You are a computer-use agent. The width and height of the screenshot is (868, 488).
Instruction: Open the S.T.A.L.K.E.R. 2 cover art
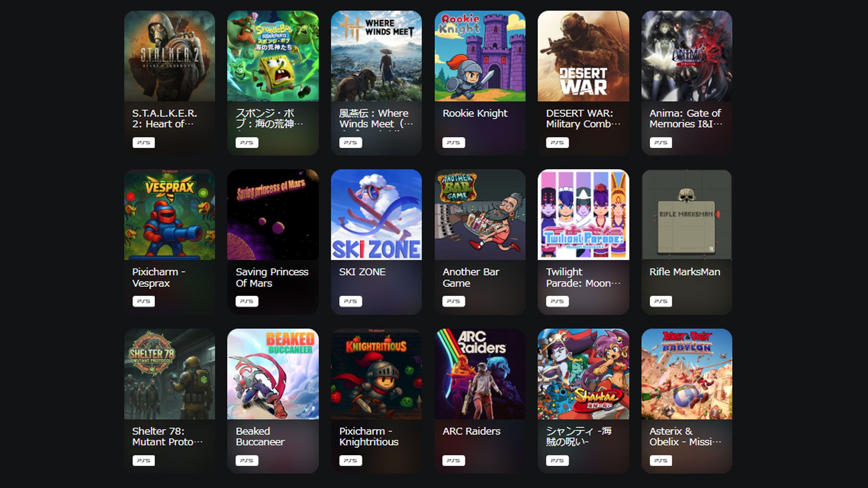[x=170, y=56]
